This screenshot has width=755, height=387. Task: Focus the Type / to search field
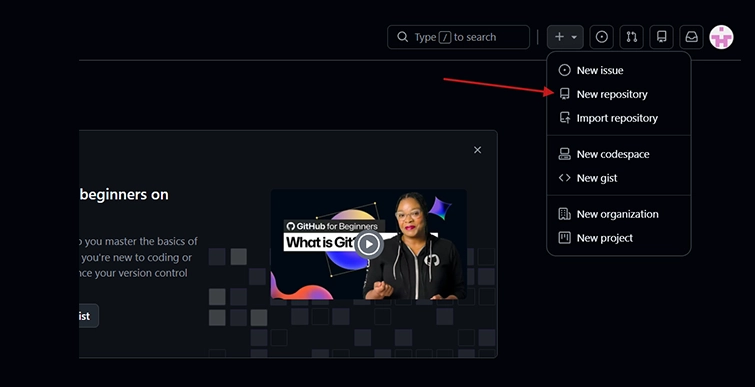click(x=458, y=37)
